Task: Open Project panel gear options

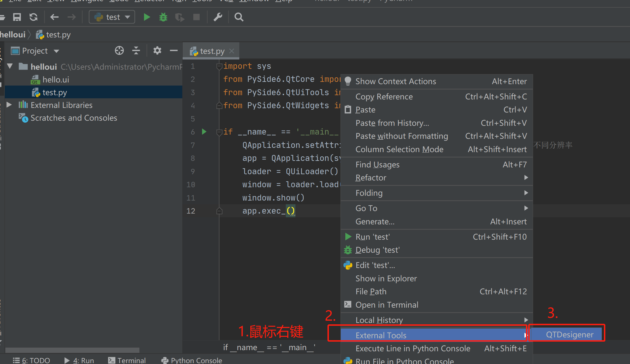Action: coord(157,51)
